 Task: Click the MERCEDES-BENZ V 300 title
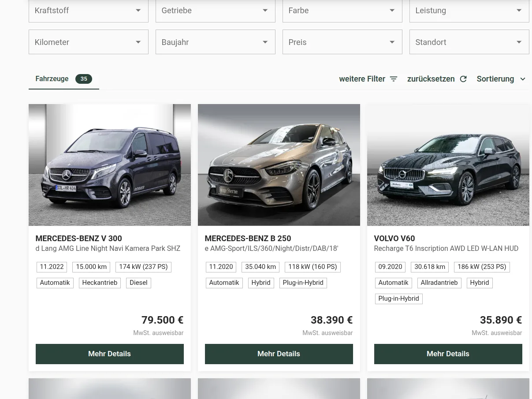(79, 239)
